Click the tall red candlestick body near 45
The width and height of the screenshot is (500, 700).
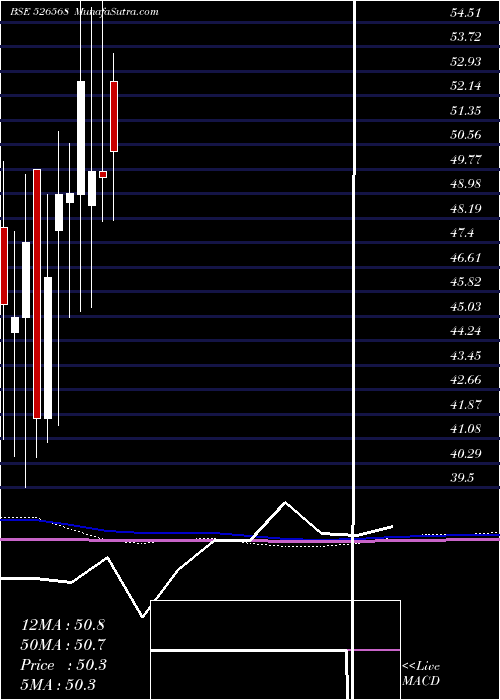click(x=37, y=294)
